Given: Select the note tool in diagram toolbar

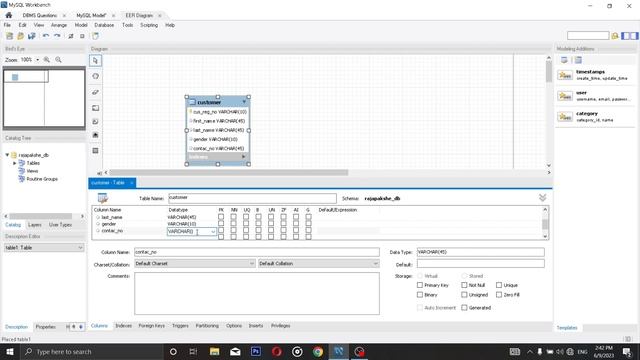Looking at the screenshot, I should click(96, 122).
